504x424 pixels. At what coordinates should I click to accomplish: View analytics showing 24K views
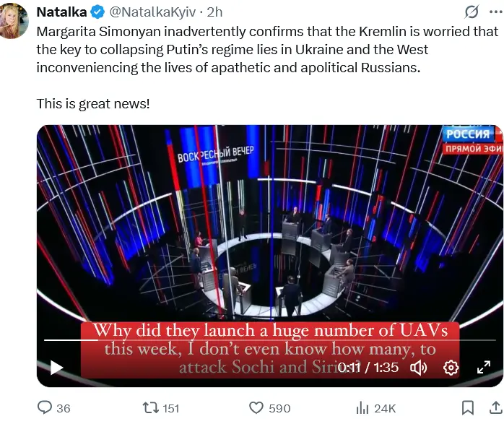(x=362, y=408)
